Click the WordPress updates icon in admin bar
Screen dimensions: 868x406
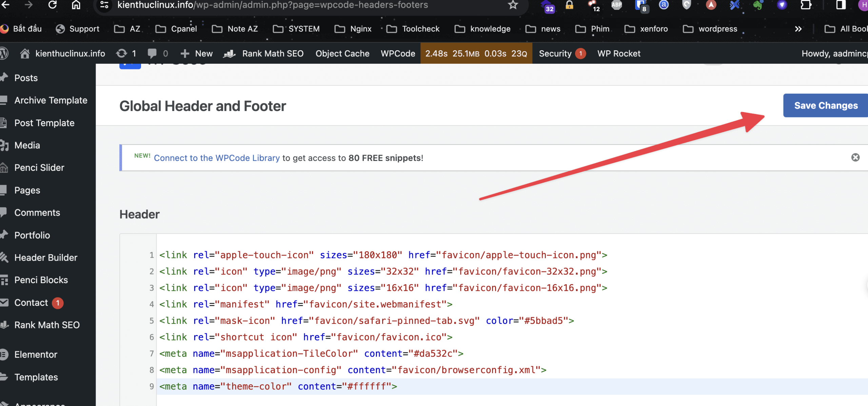coord(122,54)
